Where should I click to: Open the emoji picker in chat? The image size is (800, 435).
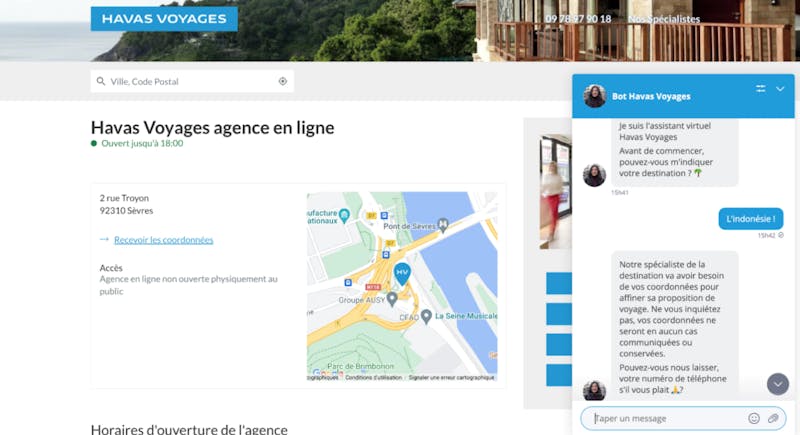pyautogui.click(x=754, y=418)
